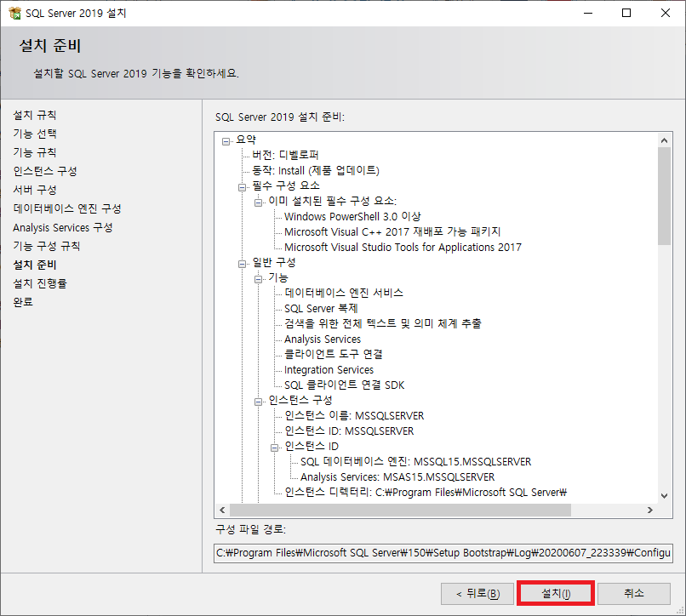Collapse the 필수 구성 요소 node
Image resolution: width=686 pixels, height=616 pixels.
point(242,187)
